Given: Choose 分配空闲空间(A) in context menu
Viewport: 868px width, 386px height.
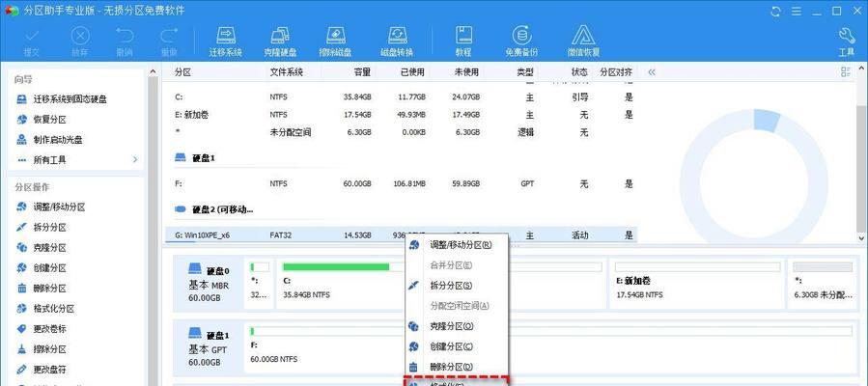Looking at the screenshot, I should [457, 305].
